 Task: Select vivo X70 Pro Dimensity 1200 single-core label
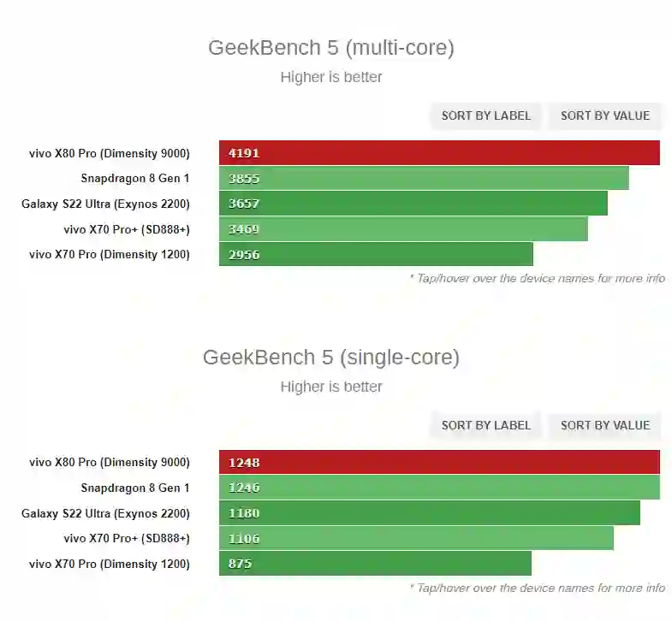(110, 564)
